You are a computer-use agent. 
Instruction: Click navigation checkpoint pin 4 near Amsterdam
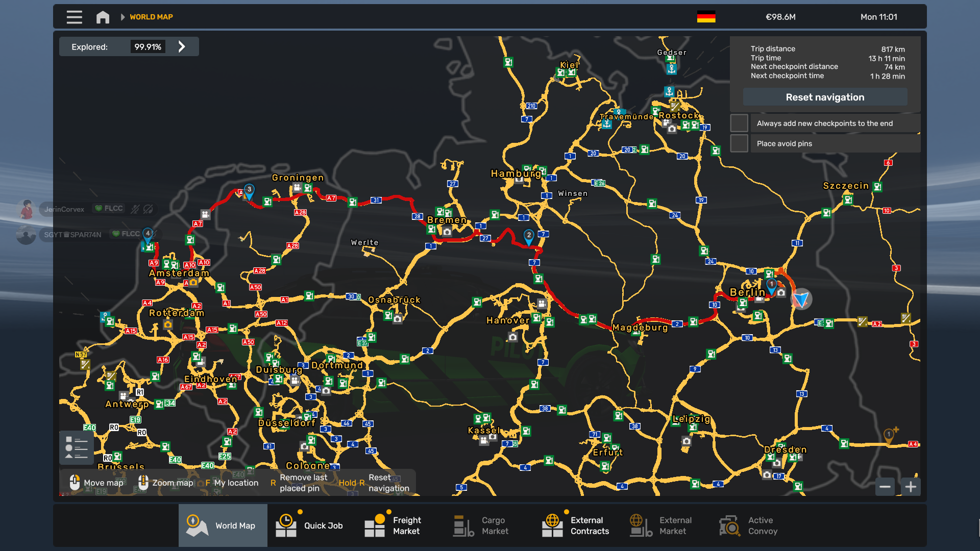click(x=148, y=235)
